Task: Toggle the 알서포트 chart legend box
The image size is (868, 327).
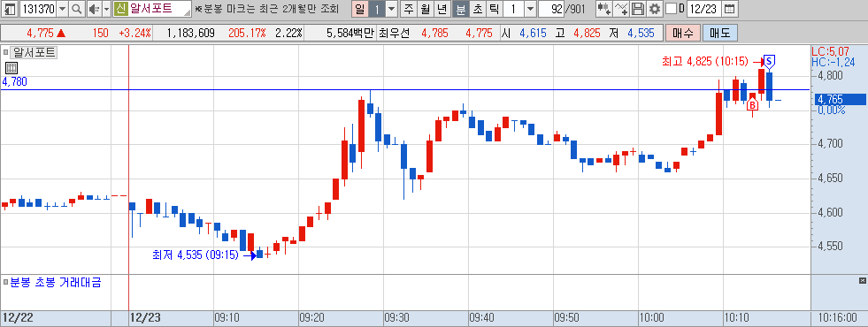Action: pyautogui.click(x=5, y=53)
